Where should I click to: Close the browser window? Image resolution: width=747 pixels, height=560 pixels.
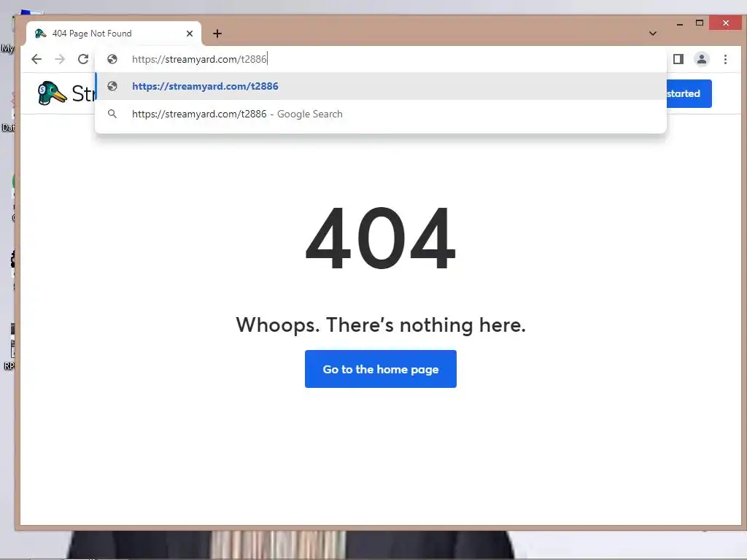(725, 23)
